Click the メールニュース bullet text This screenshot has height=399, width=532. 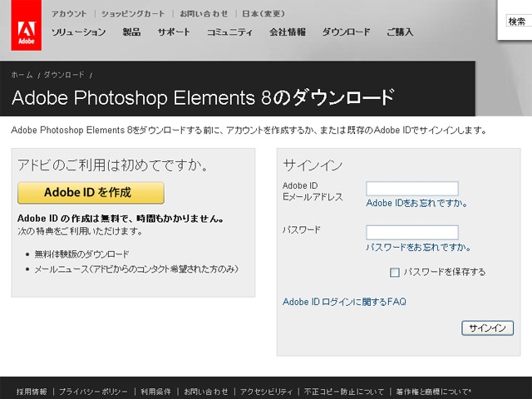pyautogui.click(x=136, y=269)
